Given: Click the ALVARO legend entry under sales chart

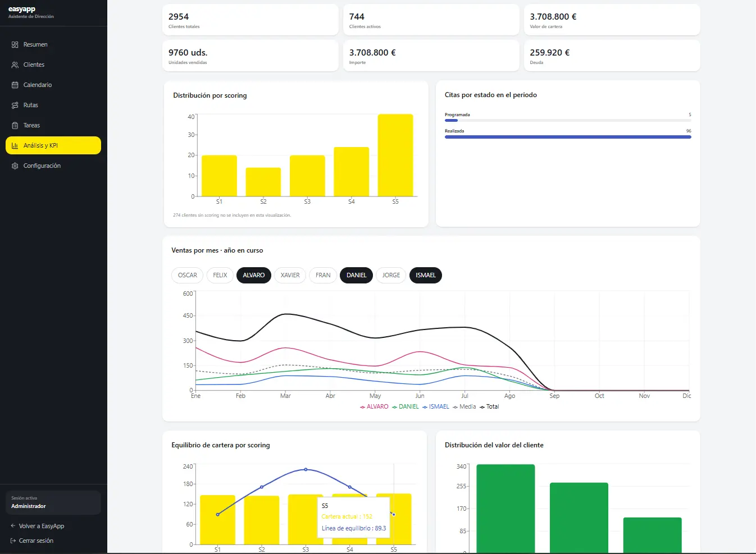Looking at the screenshot, I should (375, 406).
